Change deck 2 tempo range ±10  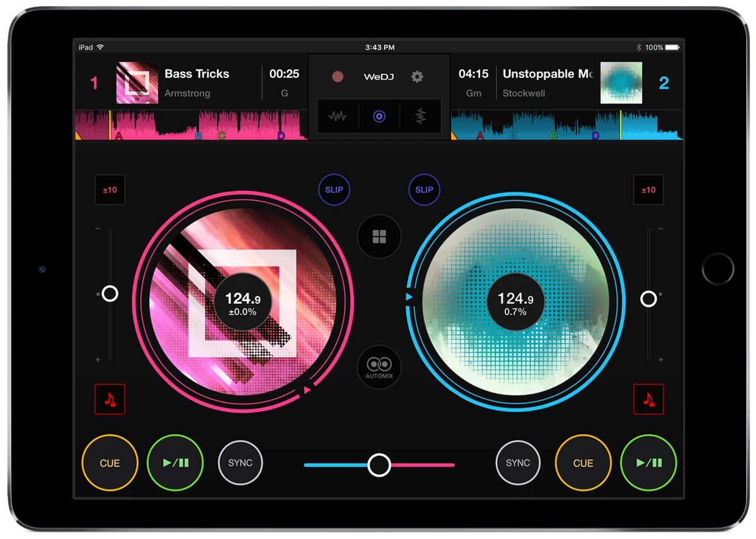(x=648, y=190)
